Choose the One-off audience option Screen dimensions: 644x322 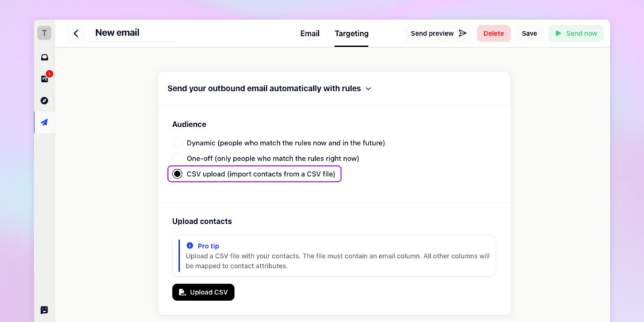tap(177, 158)
